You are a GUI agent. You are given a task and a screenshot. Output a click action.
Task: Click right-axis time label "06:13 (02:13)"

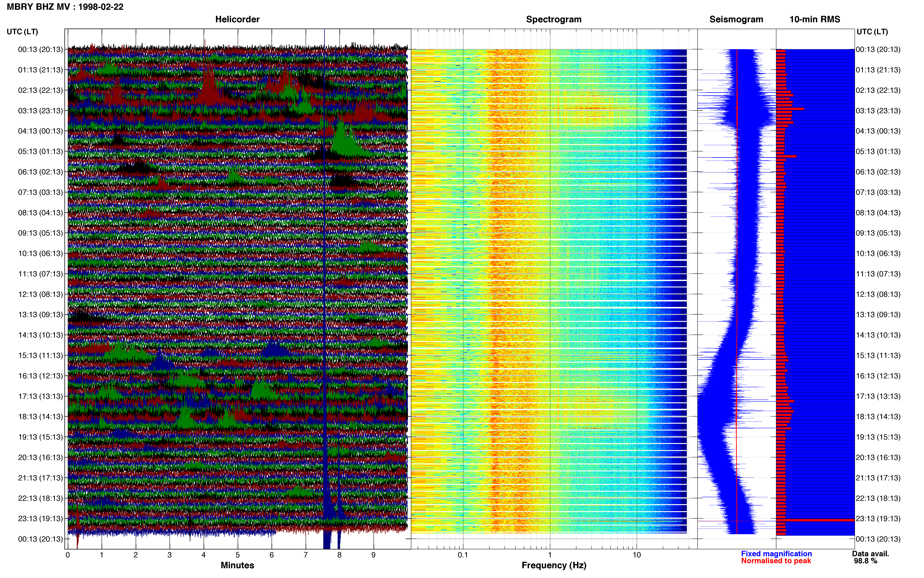coord(878,172)
